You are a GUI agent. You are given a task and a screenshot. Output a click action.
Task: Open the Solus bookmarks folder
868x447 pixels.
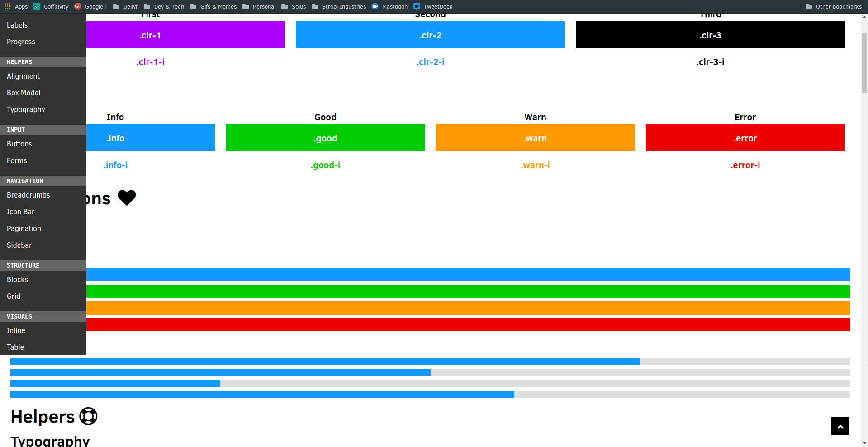294,6
